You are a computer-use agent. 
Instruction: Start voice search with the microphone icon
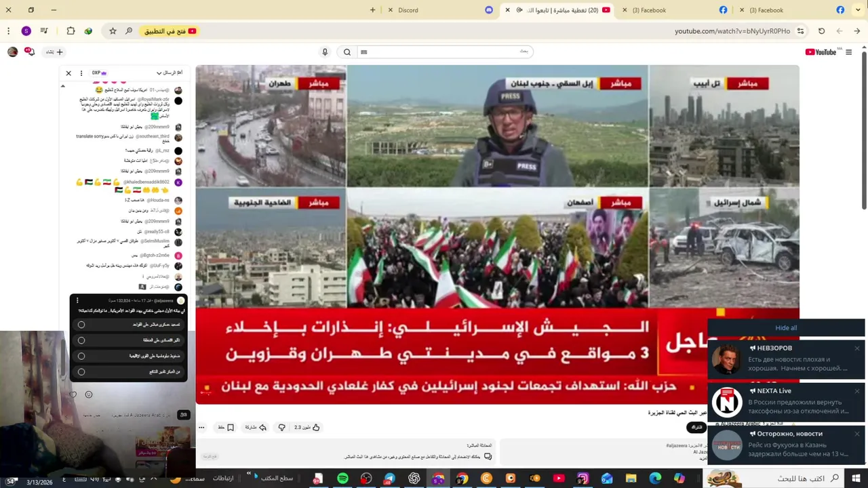[325, 52]
